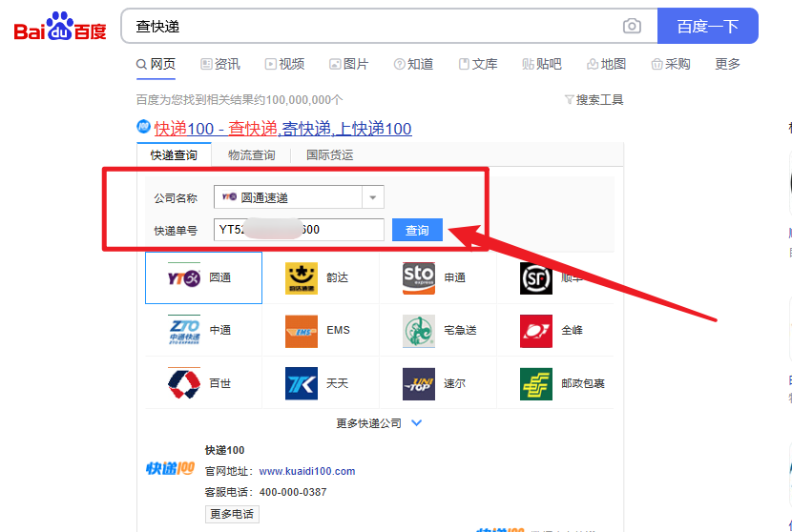Switch to the 物流查询 tab
This screenshot has height=532, width=792.
pyautogui.click(x=252, y=155)
